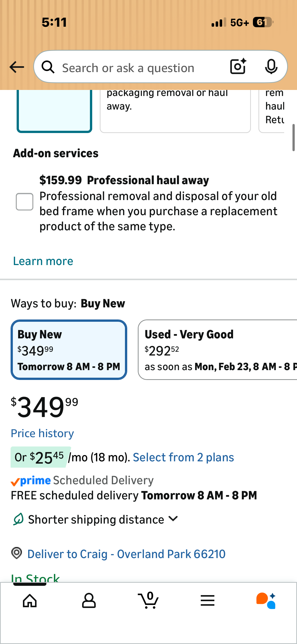Viewport: 297px width, 644px height.
Task: Select the packaging removal delivery option card
Action: (x=175, y=111)
